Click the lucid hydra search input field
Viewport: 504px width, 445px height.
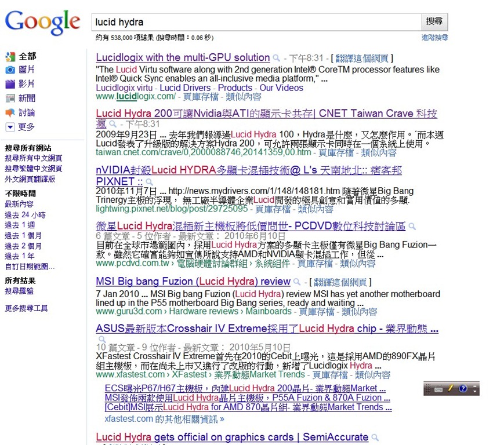(x=256, y=22)
